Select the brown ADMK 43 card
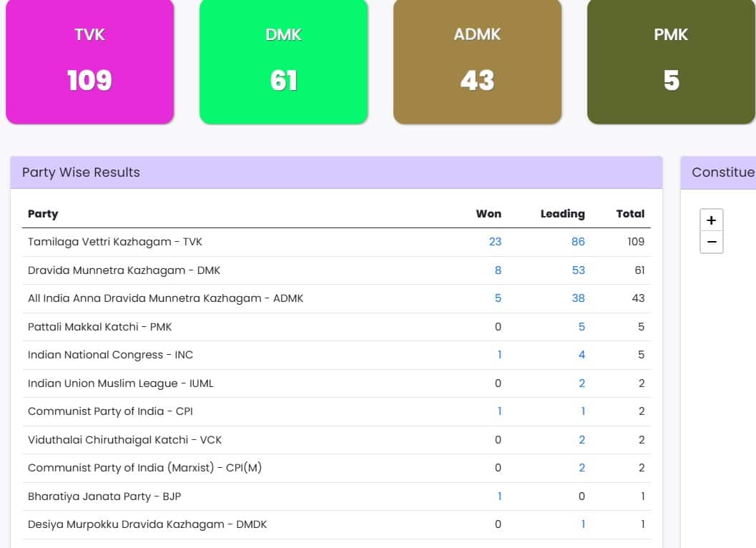The width and height of the screenshot is (756, 548). pyautogui.click(x=477, y=62)
